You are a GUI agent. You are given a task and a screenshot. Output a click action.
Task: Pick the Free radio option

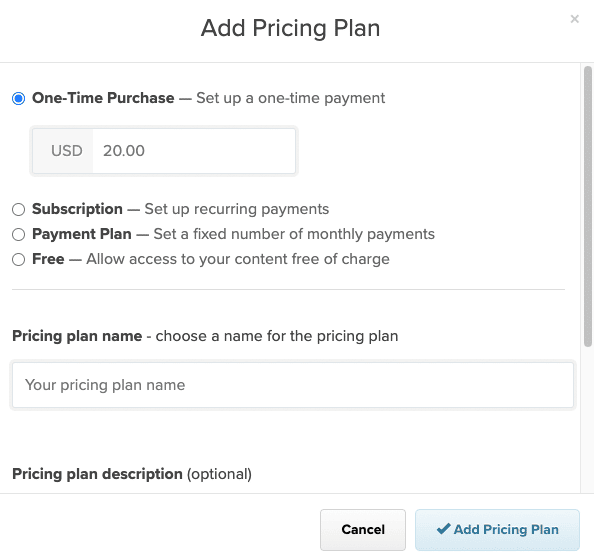[x=19, y=260]
